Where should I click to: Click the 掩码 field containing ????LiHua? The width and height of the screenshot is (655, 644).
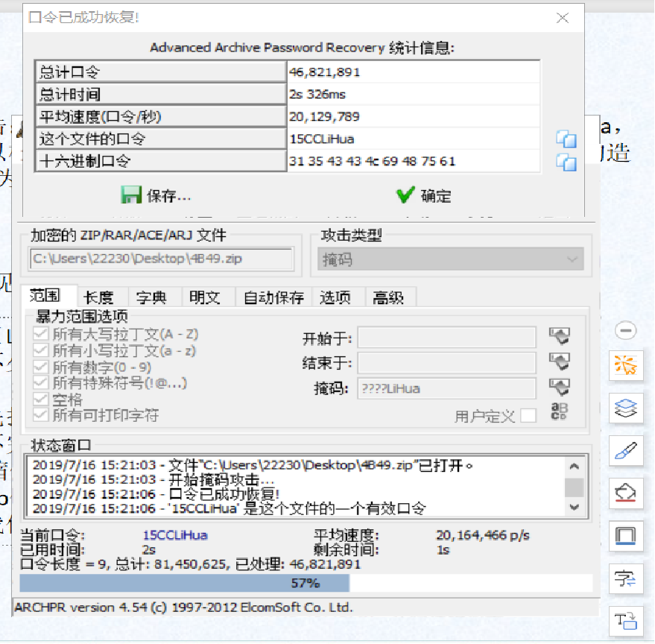[x=446, y=388]
